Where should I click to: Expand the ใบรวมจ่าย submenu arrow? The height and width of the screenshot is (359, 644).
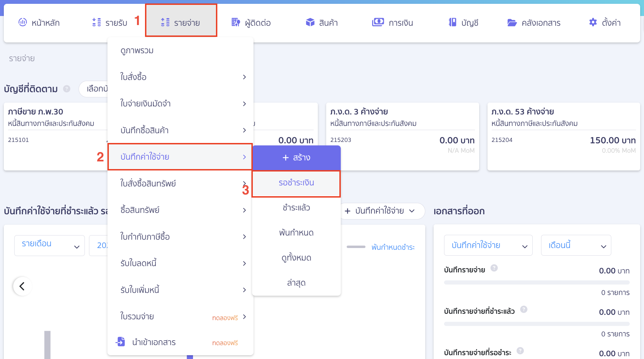[x=244, y=317]
